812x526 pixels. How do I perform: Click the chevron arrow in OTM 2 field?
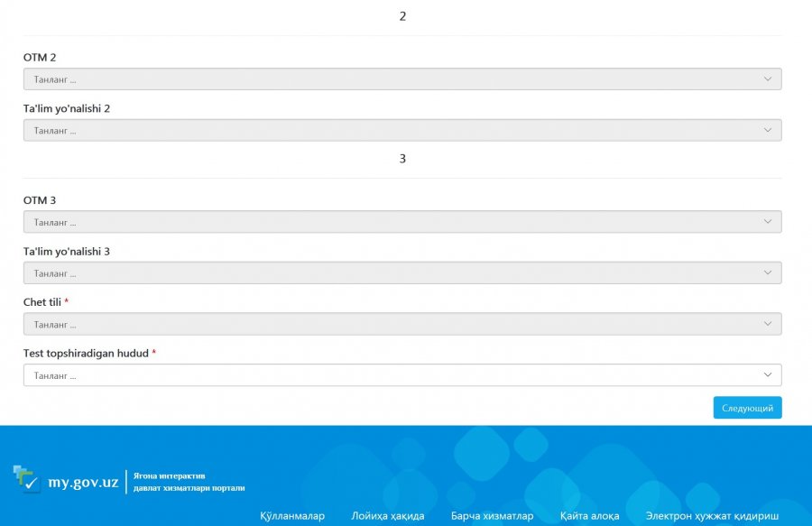pyautogui.click(x=768, y=79)
